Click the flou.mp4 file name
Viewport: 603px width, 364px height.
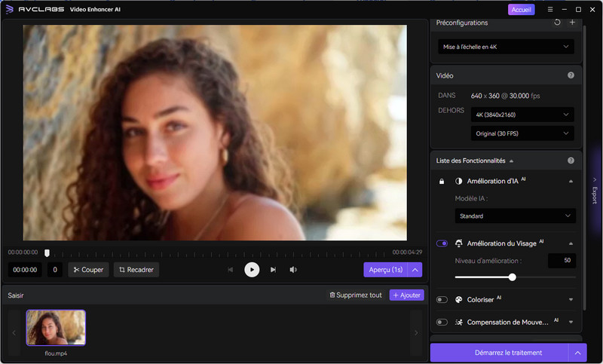pyautogui.click(x=56, y=353)
